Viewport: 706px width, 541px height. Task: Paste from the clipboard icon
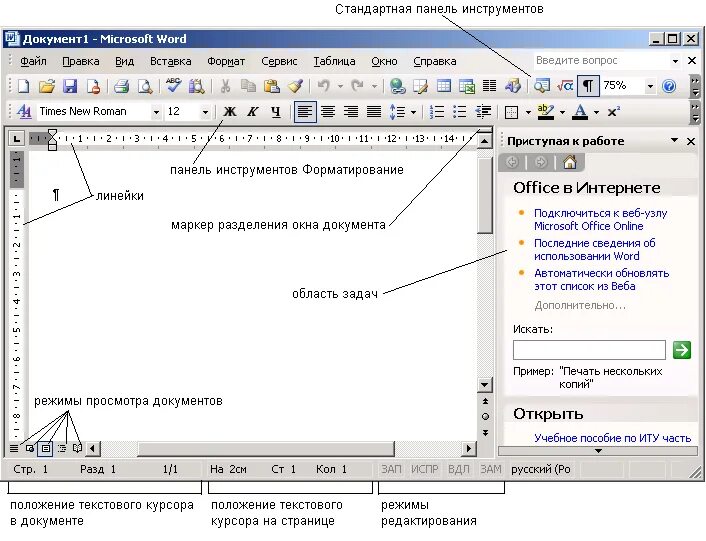pos(272,86)
